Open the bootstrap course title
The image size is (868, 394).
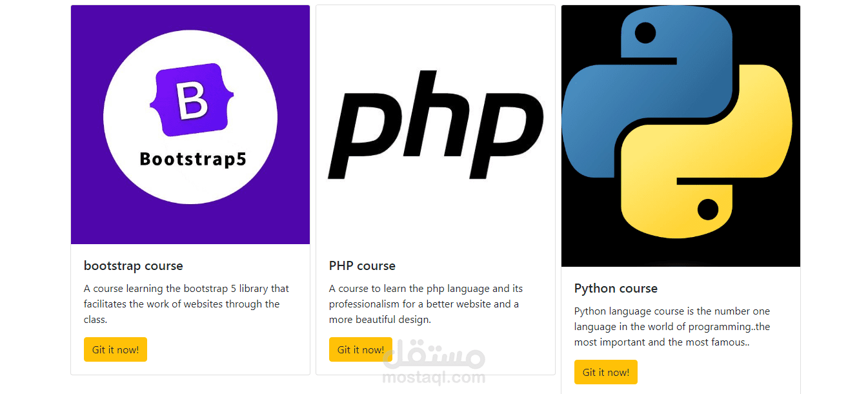point(134,265)
